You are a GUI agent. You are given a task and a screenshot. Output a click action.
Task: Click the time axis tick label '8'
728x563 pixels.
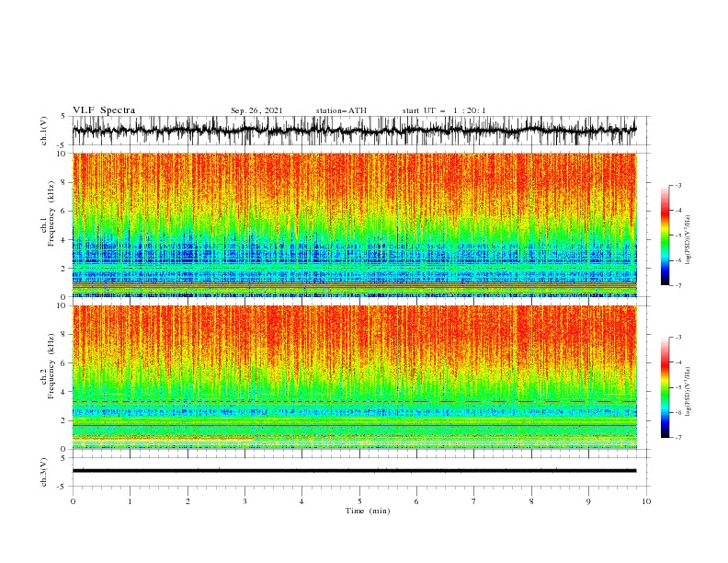click(x=531, y=501)
